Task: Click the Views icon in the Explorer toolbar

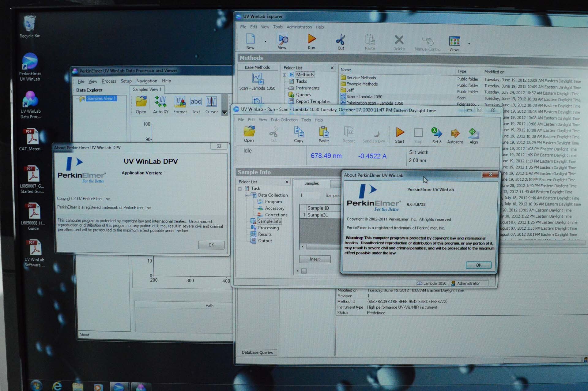Action: 454,41
